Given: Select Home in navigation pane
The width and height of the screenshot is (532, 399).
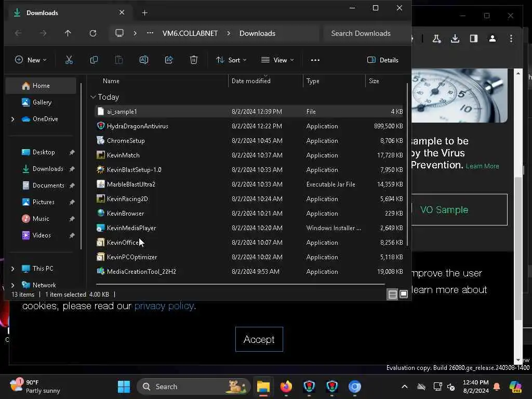Looking at the screenshot, I should [41, 86].
